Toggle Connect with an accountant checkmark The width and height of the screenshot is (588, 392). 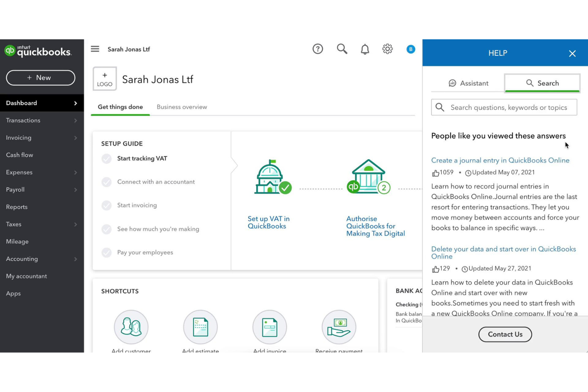[106, 182]
